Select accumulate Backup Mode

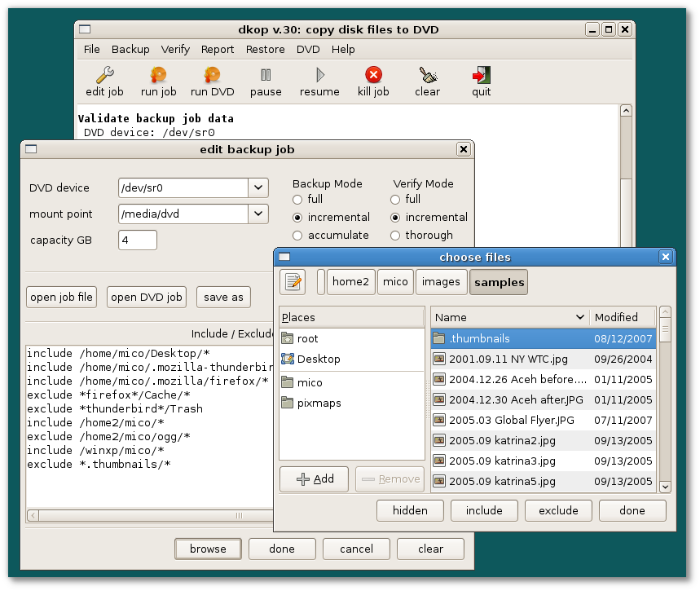point(297,236)
